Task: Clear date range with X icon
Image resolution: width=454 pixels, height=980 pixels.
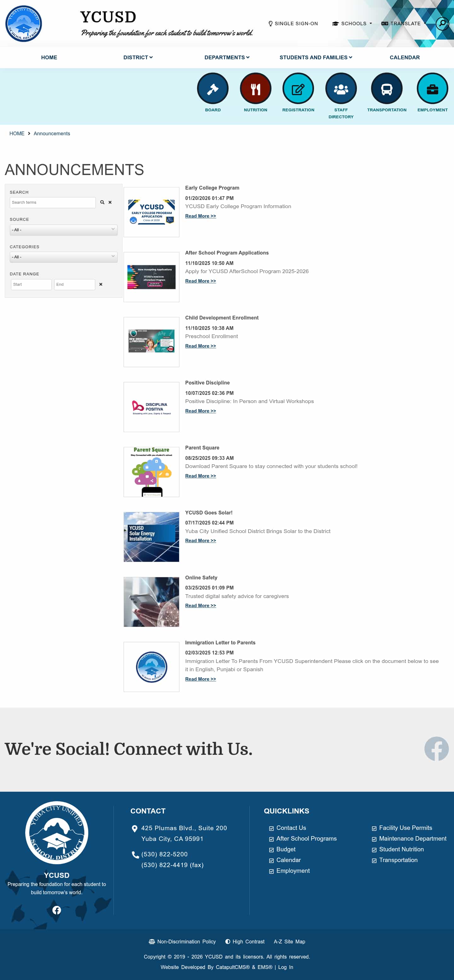Action: coord(101,284)
